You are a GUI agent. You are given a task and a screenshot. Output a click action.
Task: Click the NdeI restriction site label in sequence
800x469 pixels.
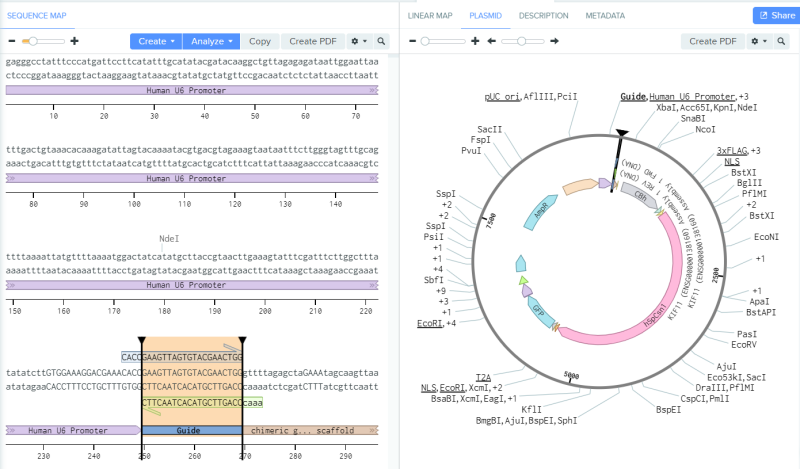coord(169,239)
